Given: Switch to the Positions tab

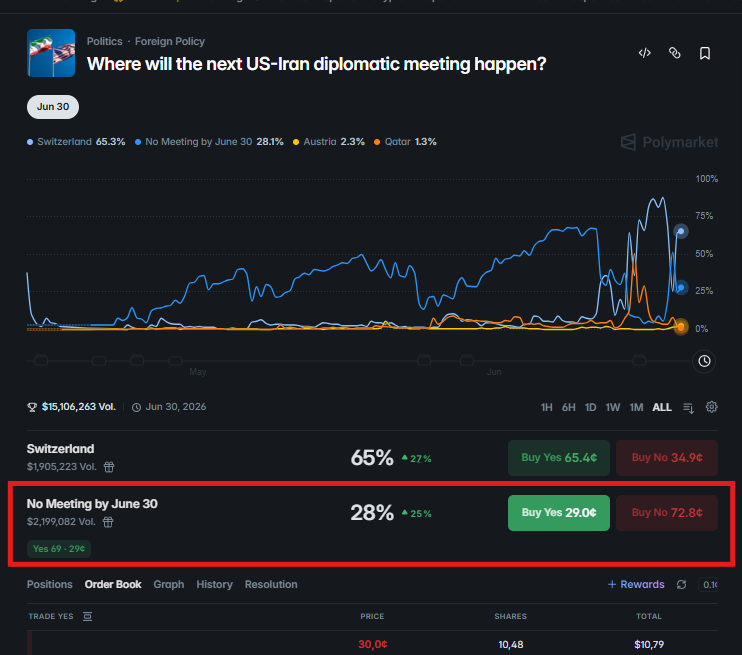Looking at the screenshot, I should point(50,584).
